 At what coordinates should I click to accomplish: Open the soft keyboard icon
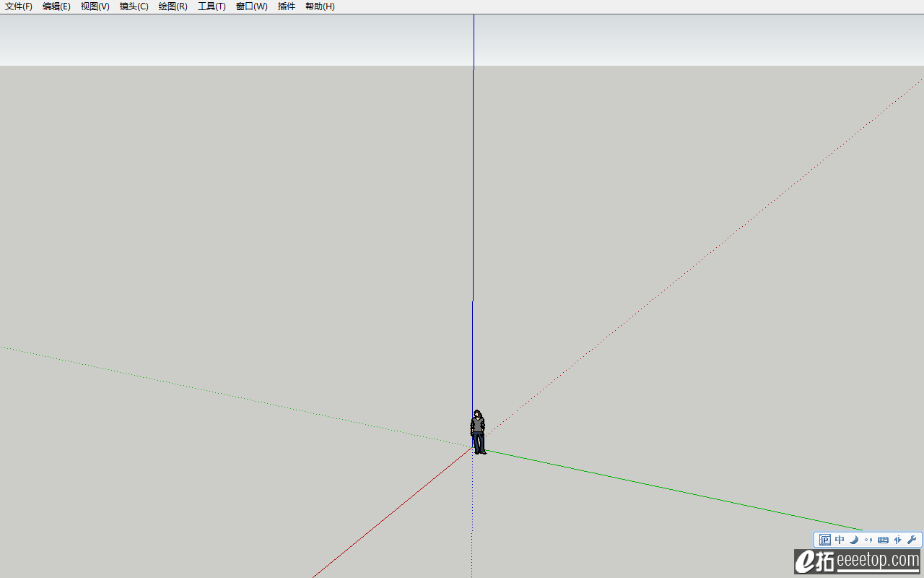click(883, 540)
